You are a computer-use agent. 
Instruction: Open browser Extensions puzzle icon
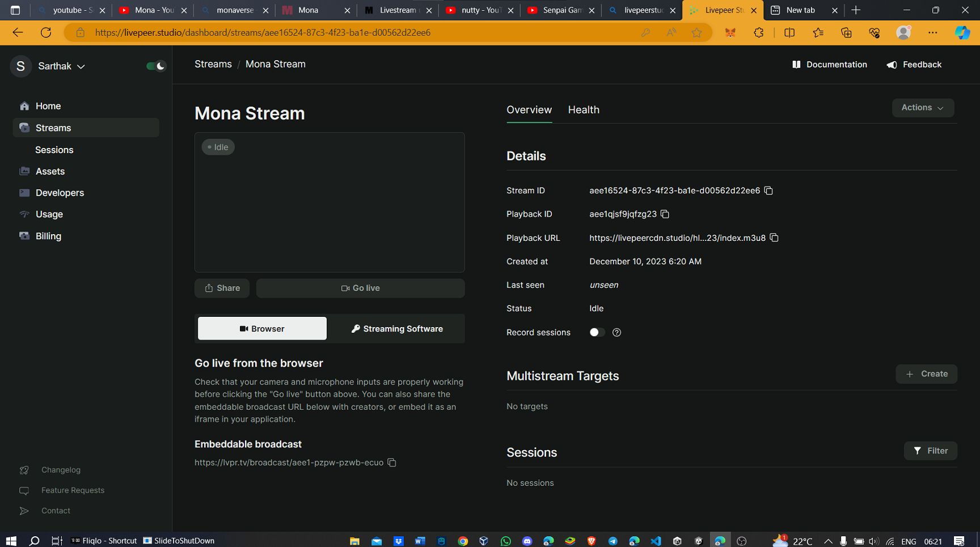pos(759,33)
